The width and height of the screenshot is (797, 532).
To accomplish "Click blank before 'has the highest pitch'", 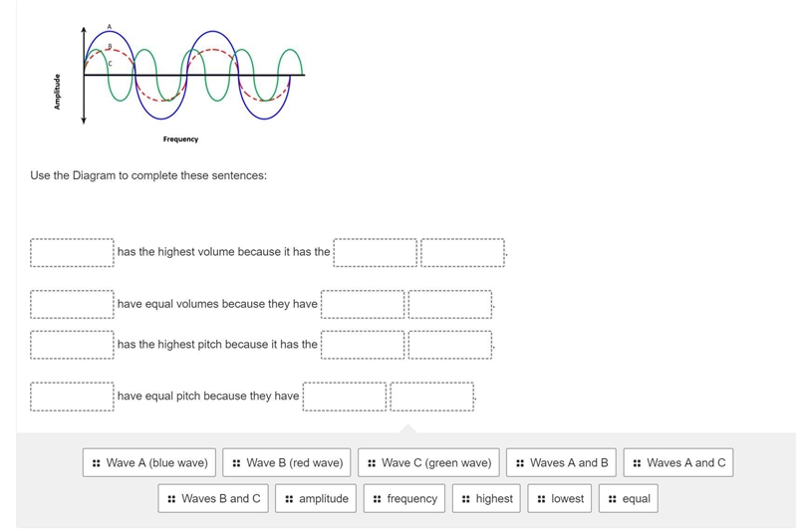I will click(72, 345).
